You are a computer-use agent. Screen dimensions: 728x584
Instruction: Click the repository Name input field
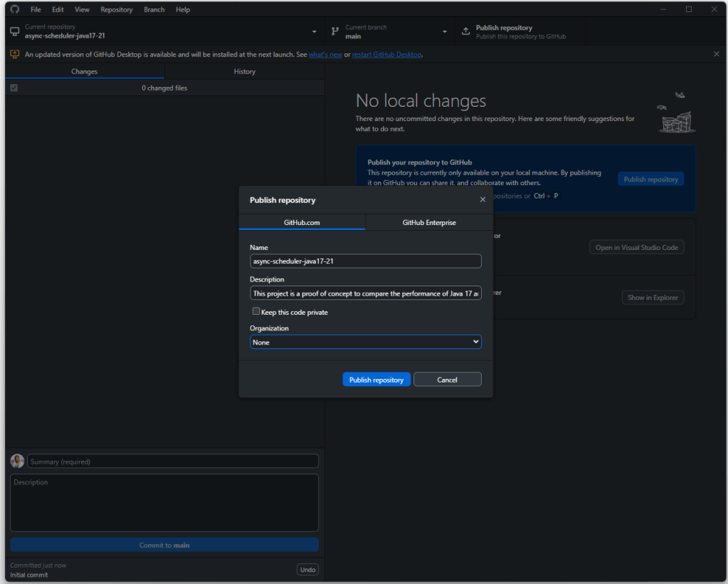(366, 261)
